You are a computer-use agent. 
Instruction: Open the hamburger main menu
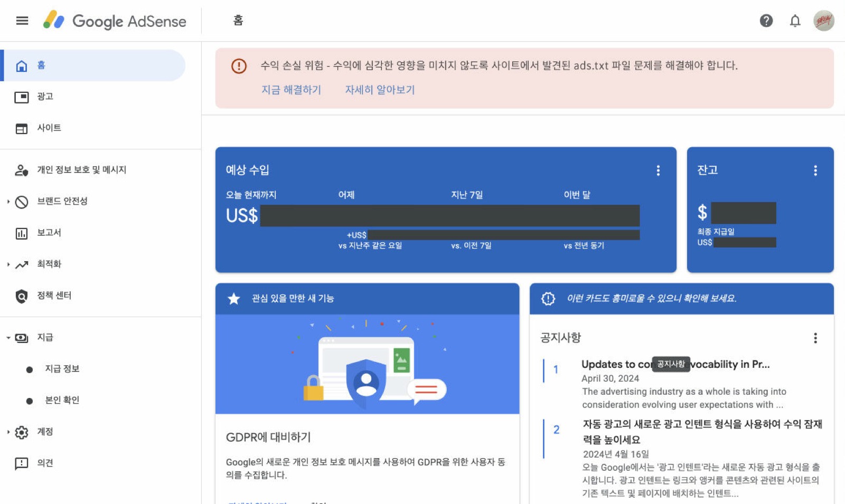click(x=22, y=21)
